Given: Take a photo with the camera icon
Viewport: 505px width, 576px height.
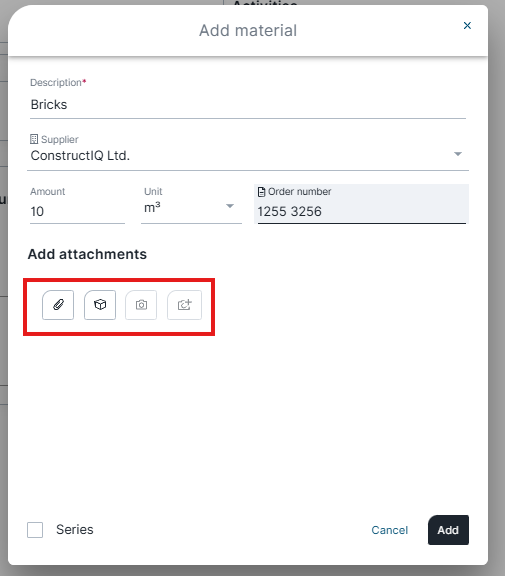Looking at the screenshot, I should [141, 305].
